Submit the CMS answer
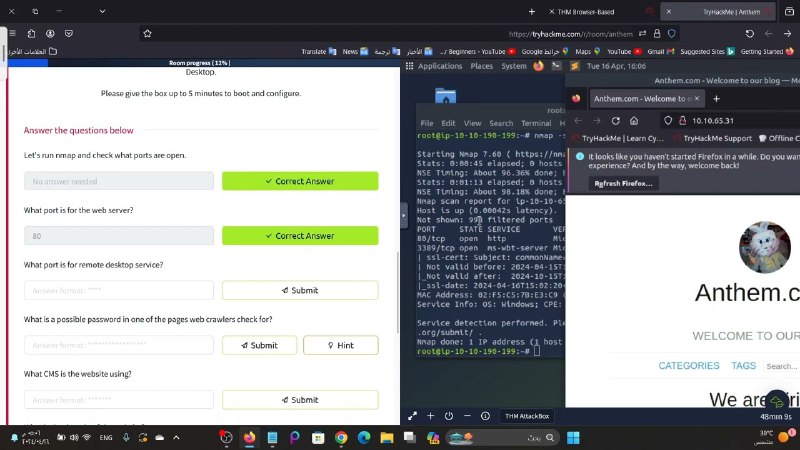 point(300,400)
